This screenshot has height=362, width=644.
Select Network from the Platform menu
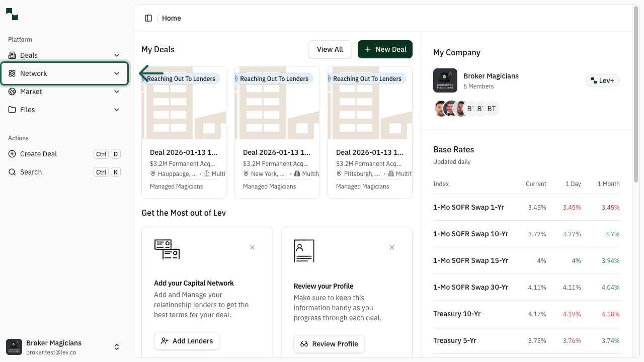(x=34, y=73)
